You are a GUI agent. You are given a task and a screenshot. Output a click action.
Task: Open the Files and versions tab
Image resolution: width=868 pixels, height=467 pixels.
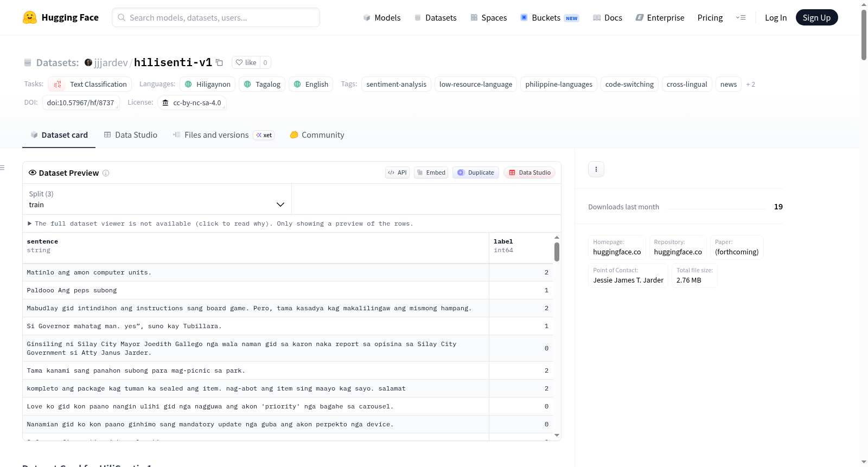tap(223, 135)
